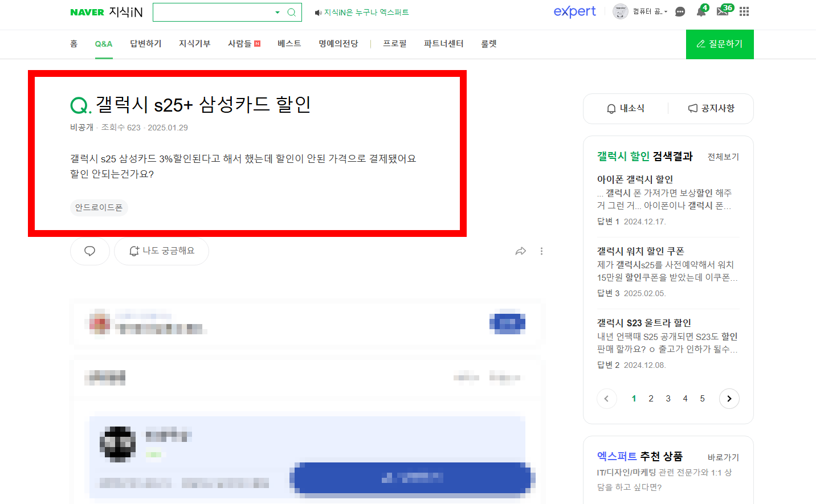The image size is (816, 504).
Task: Open the expert service logo
Action: [x=574, y=11]
